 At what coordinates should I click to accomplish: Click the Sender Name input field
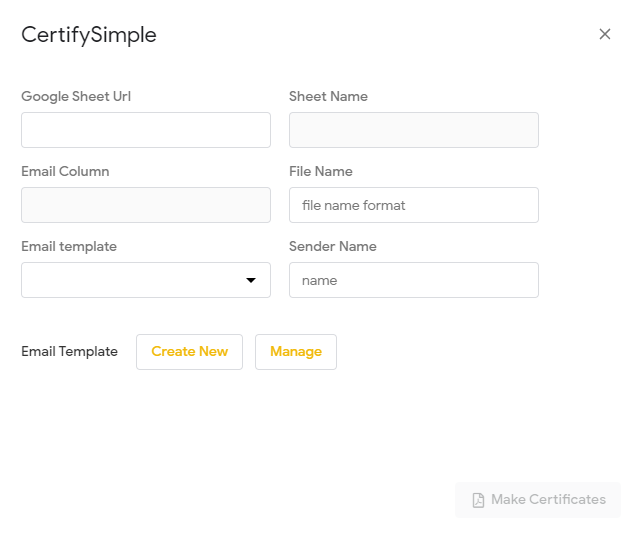pos(413,280)
